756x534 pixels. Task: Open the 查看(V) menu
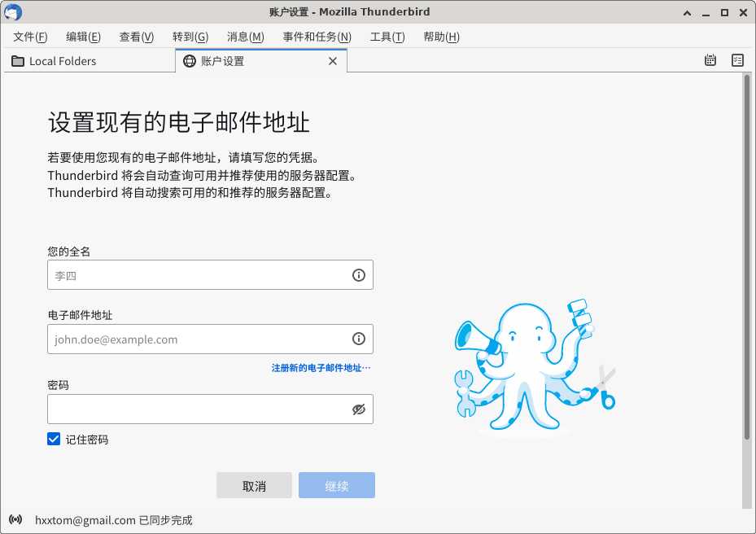pyautogui.click(x=137, y=37)
